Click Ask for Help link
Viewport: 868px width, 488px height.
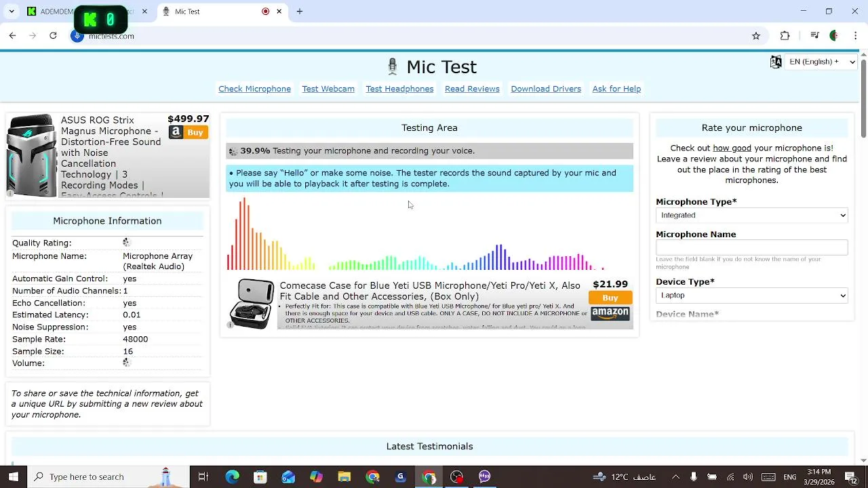click(x=616, y=89)
